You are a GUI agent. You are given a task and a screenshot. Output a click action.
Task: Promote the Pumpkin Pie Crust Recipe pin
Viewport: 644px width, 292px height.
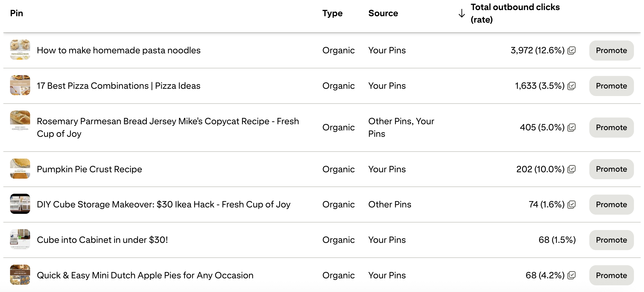[x=611, y=169]
